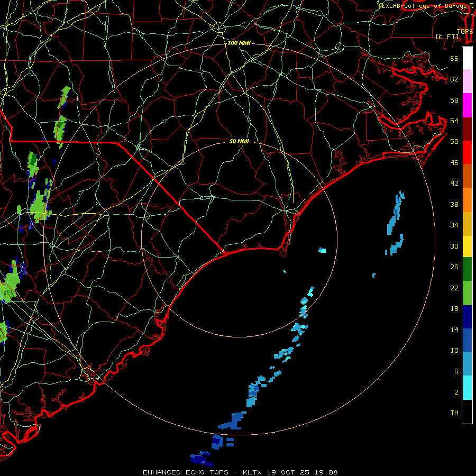This screenshot has height=476, width=476.
Task: Click legend value "62"
Action: [x=454, y=79]
